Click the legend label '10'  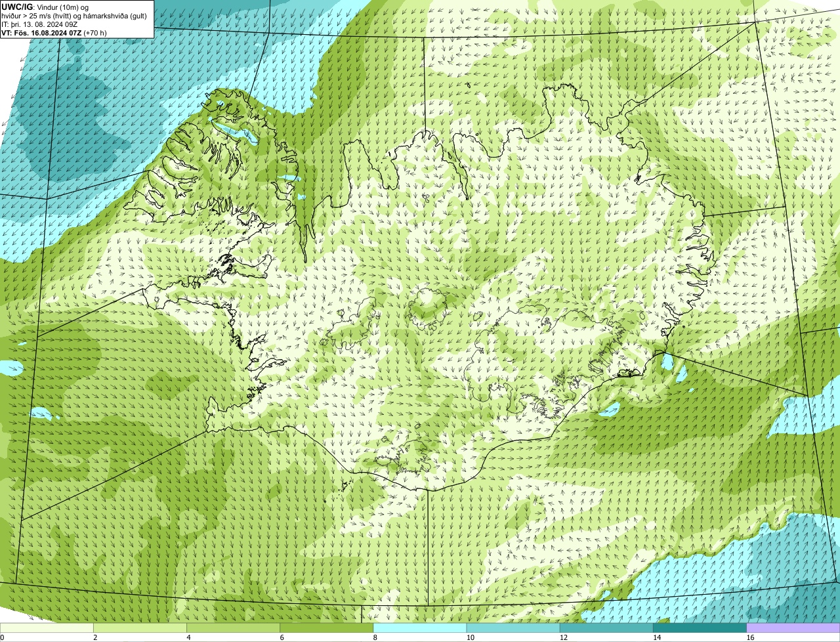coord(470,637)
